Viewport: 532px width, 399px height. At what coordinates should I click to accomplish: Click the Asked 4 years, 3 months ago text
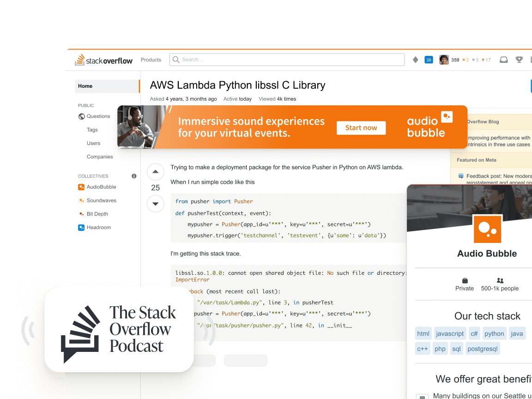tap(183, 99)
